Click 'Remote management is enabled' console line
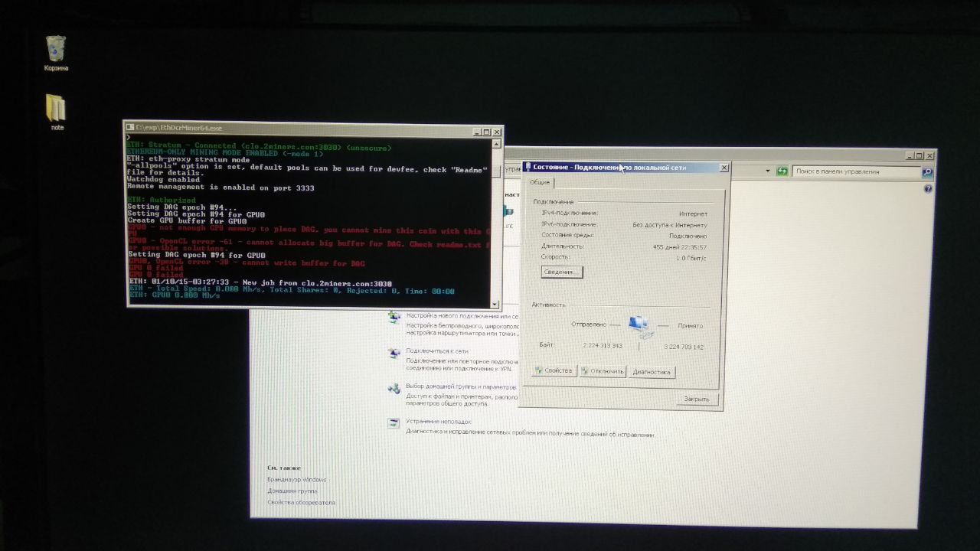Viewport: 980px width, 551px height. point(220,187)
